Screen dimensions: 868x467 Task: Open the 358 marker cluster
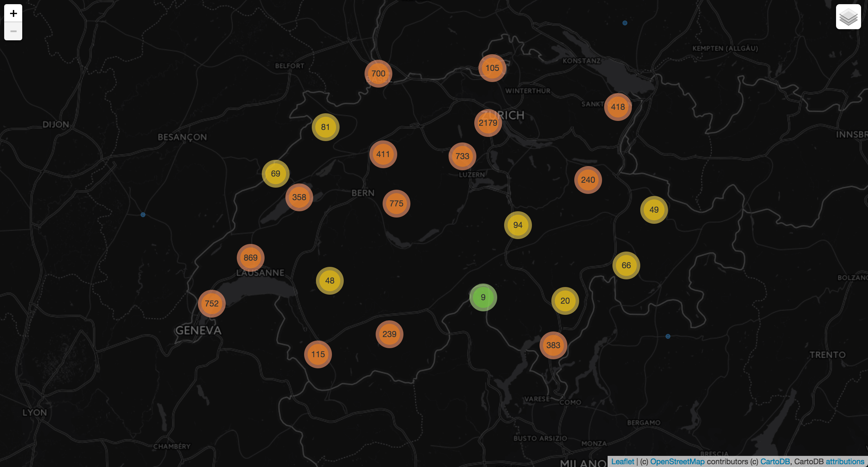pos(299,197)
